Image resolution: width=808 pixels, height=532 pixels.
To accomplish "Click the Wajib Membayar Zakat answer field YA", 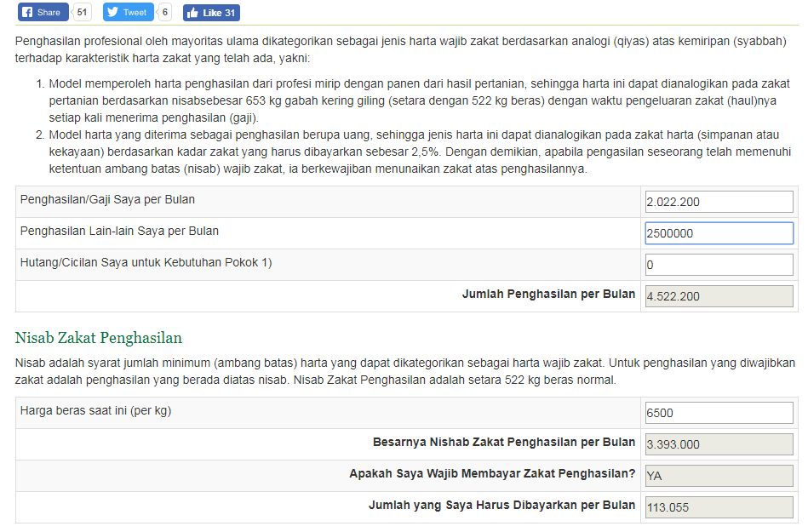I will (719, 476).
